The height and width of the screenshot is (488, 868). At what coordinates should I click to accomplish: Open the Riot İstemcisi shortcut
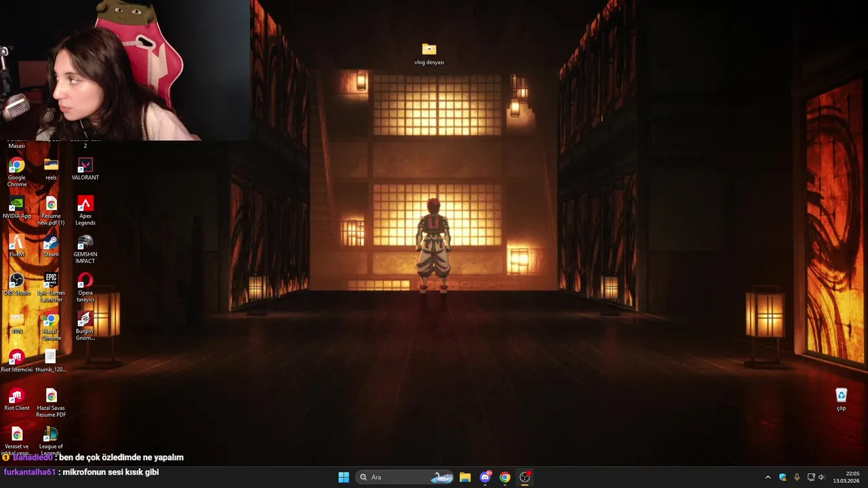click(x=17, y=361)
